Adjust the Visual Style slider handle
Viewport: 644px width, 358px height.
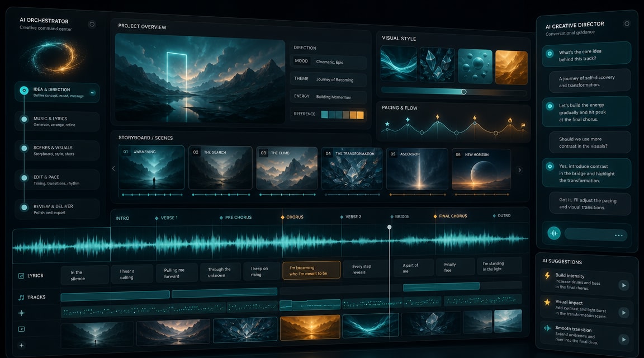463,92
